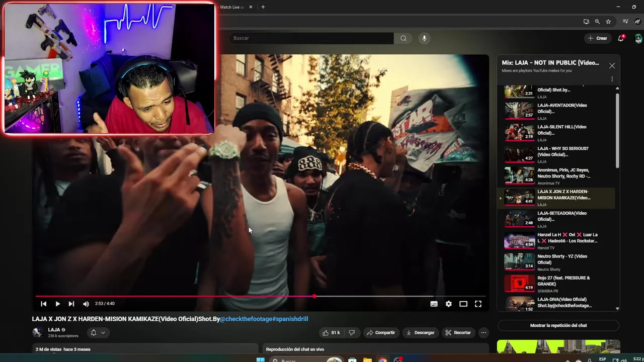Open File Explorer from the taskbar
Image resolution: width=644 pixels, height=362 pixels.
tap(368, 360)
